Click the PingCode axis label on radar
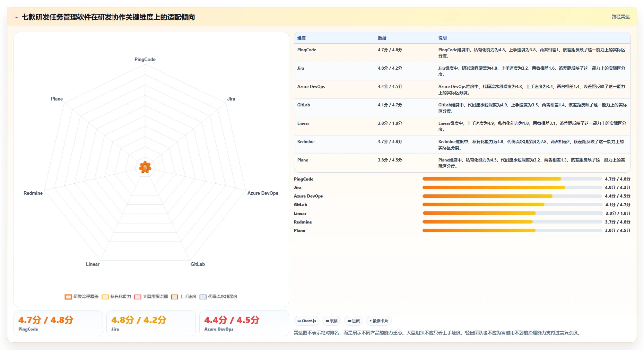The height and width of the screenshot is (350, 644). click(x=145, y=60)
